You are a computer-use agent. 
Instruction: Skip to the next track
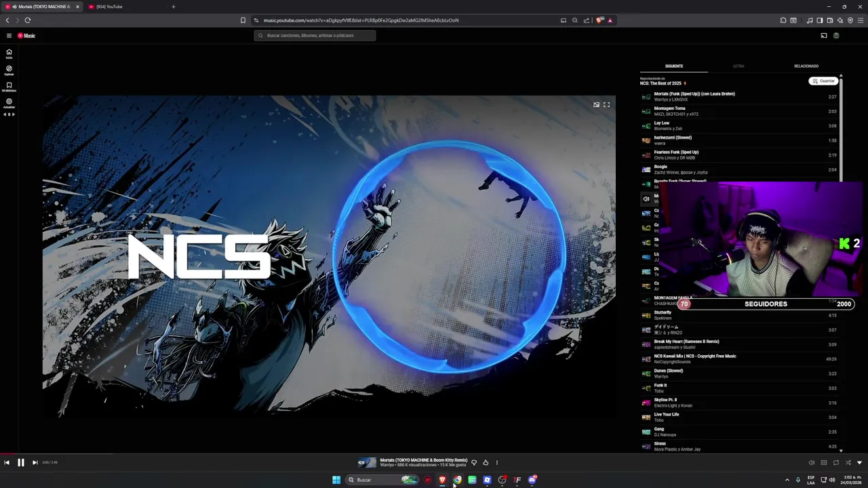(35, 462)
